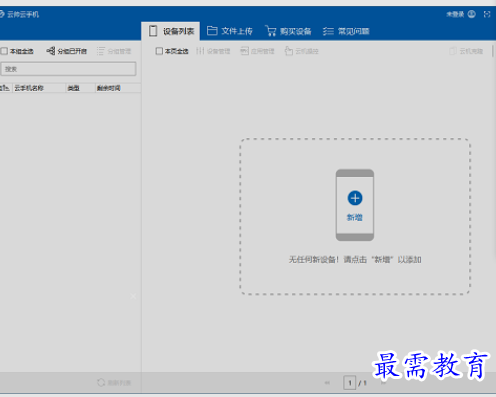The height and width of the screenshot is (397, 496).
Task: Click the 未登录 not-logged-in label
Action: click(x=455, y=14)
